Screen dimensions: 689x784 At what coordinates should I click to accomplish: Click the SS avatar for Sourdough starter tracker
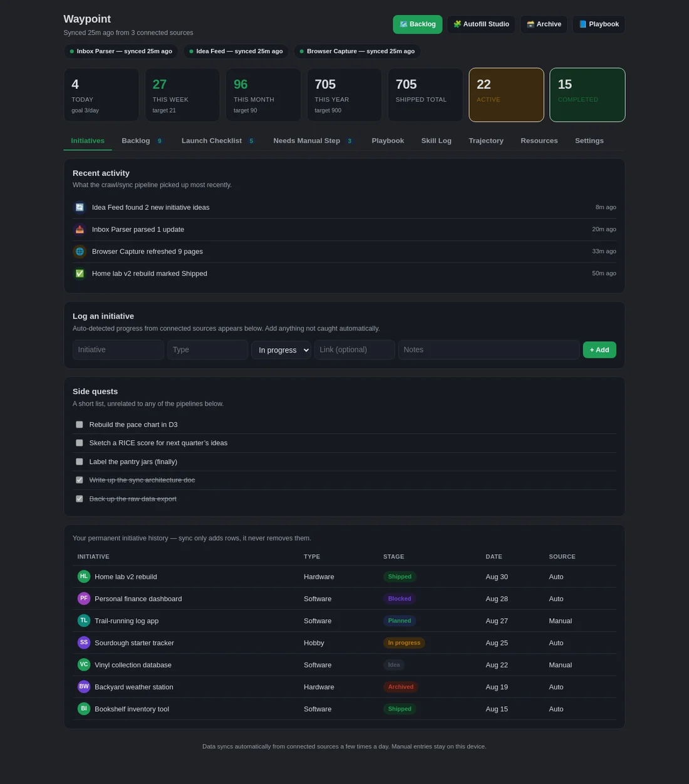point(84,642)
